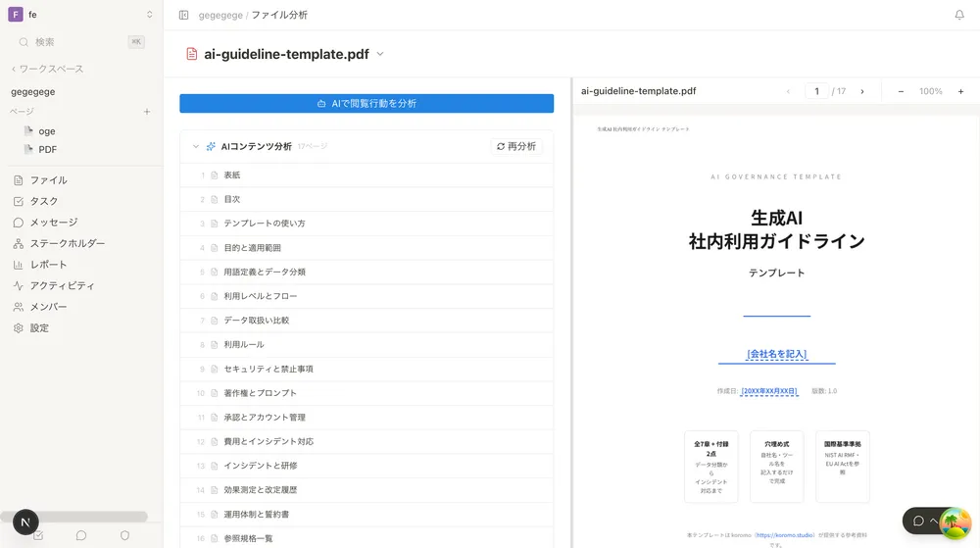Open gegegege breadcrumb link
The image size is (980, 548).
coord(220,15)
